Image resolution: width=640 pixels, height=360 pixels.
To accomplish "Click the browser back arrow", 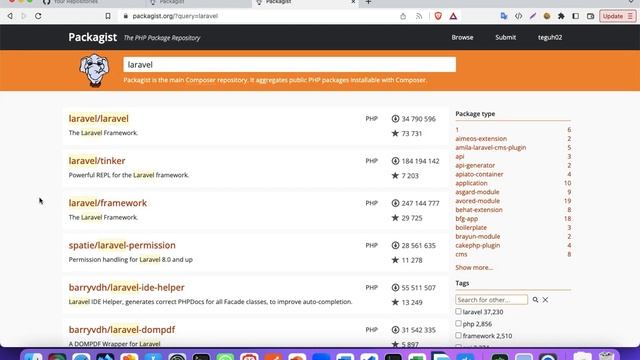I will pyautogui.click(x=10, y=16).
